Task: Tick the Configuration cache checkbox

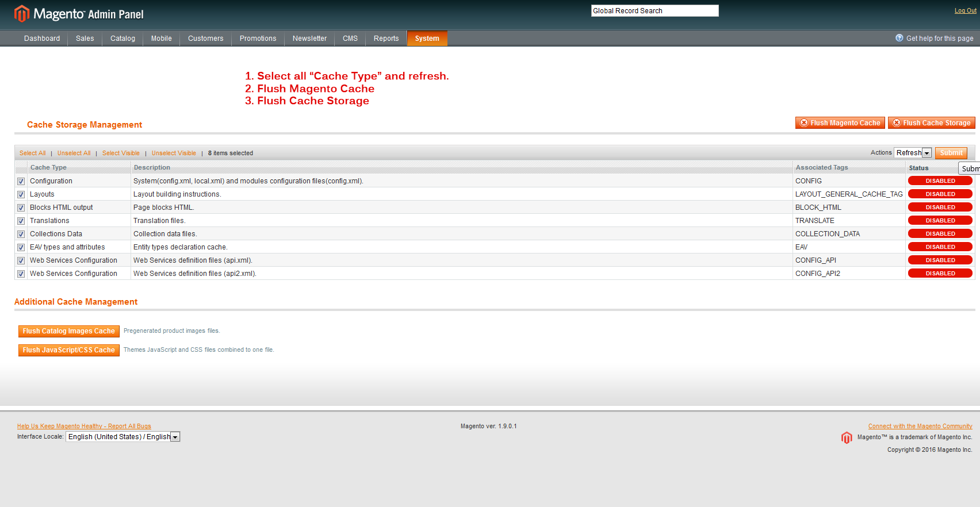Action: click(21, 181)
